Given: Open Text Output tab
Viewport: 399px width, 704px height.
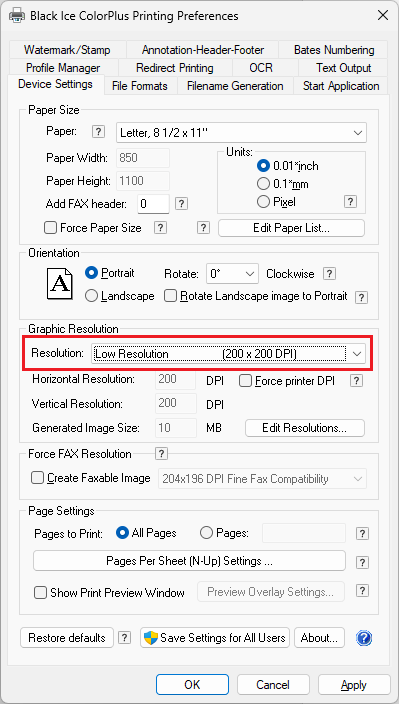Looking at the screenshot, I should (343, 68).
